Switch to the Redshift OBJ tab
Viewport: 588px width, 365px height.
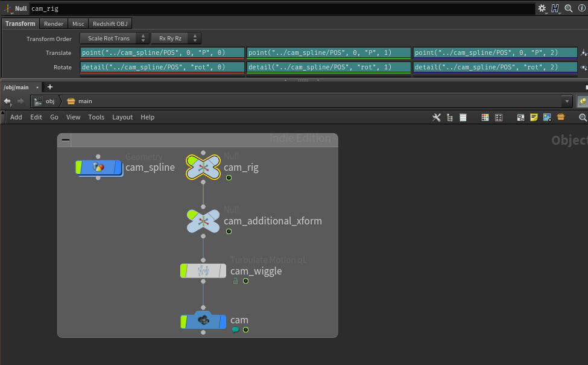pyautogui.click(x=110, y=24)
